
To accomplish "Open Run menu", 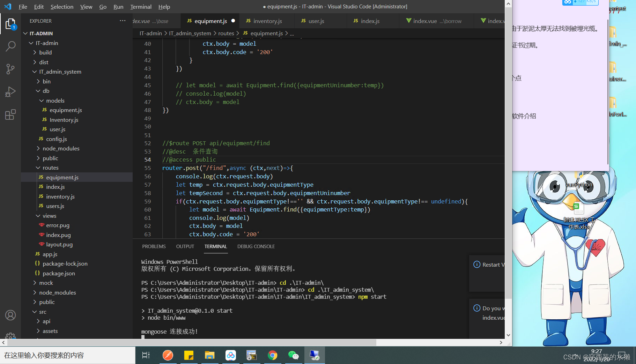I will coord(118,7).
